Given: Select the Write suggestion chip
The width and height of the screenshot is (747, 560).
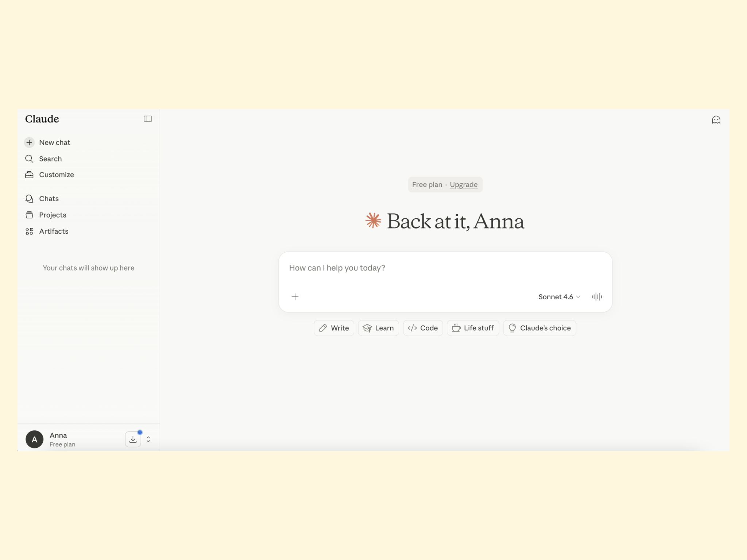Looking at the screenshot, I should click(334, 328).
